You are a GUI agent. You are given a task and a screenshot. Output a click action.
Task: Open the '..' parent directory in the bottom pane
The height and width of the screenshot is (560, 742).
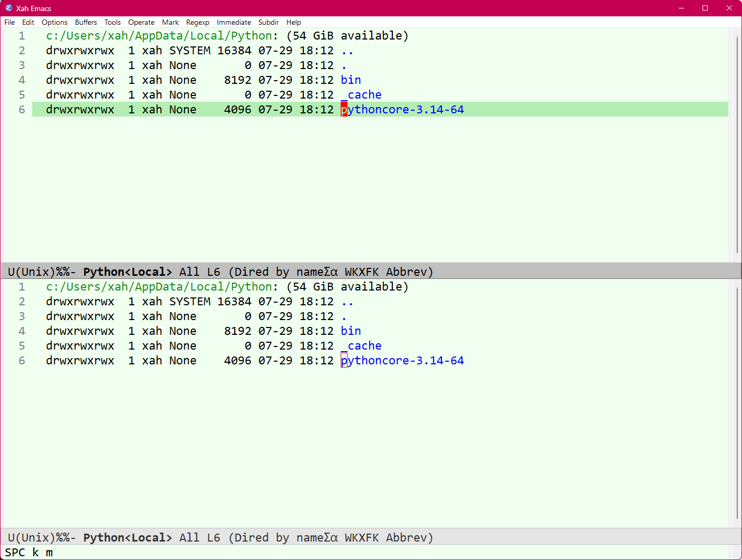click(348, 302)
